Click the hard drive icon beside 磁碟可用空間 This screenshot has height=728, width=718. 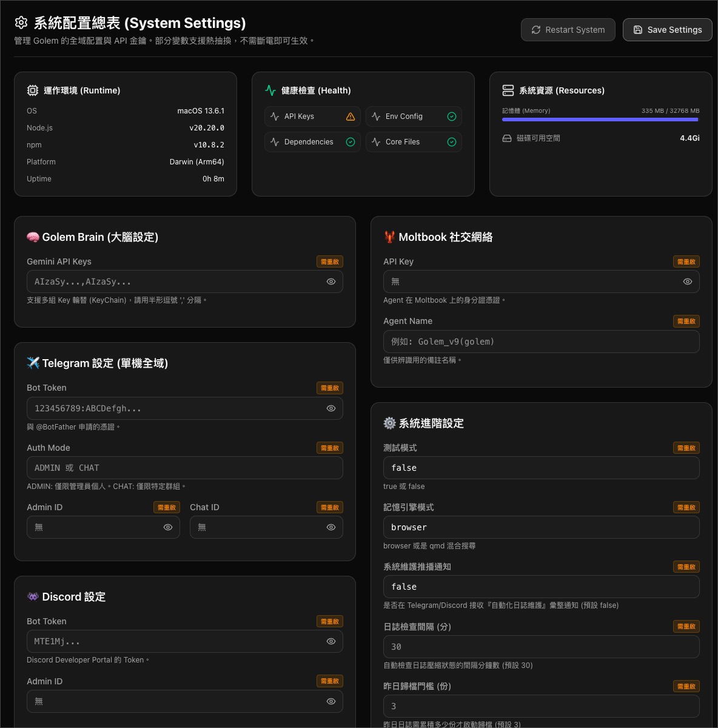point(507,138)
